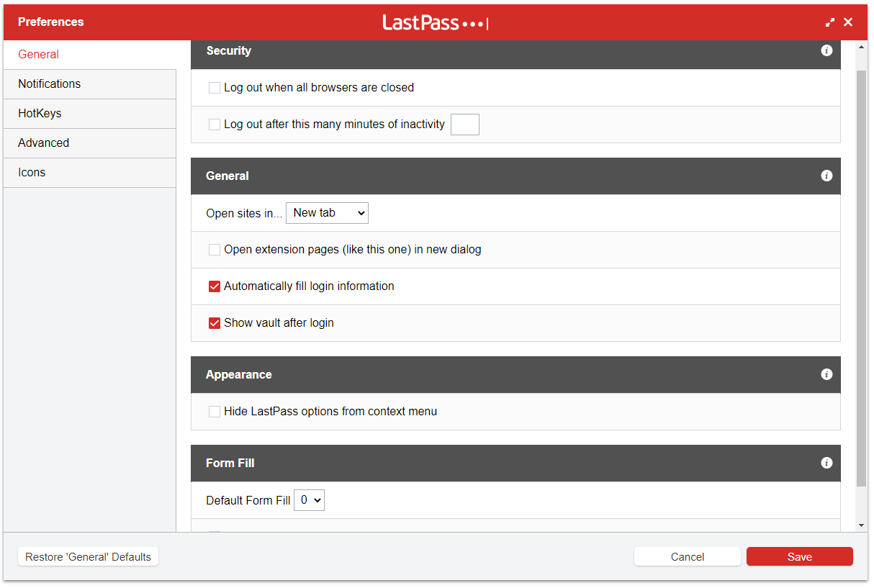874x588 pixels.
Task: Click Restore 'General' Defaults
Action: pyautogui.click(x=87, y=556)
